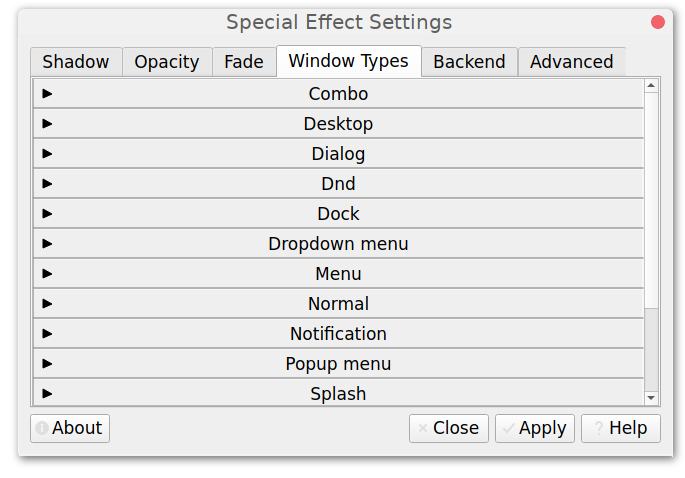
Task: Expand the Dropdown menu section
Action: (47, 244)
